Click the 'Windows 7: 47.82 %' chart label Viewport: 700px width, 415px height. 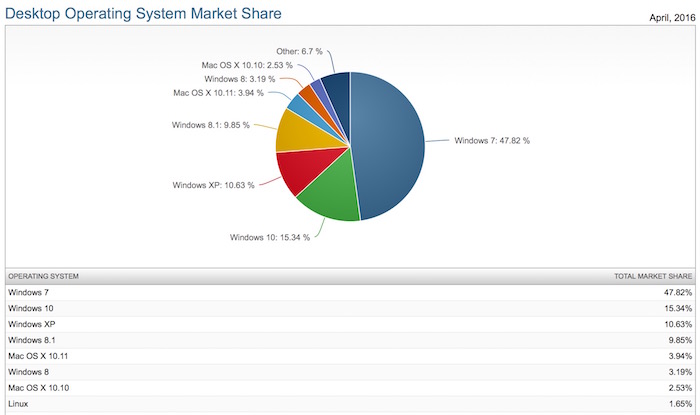(x=492, y=141)
